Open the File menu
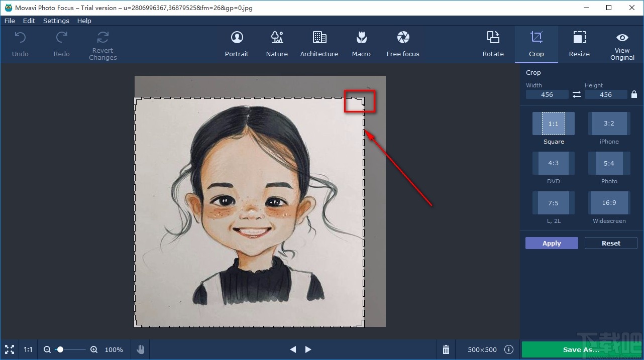This screenshot has height=360, width=644. point(9,21)
